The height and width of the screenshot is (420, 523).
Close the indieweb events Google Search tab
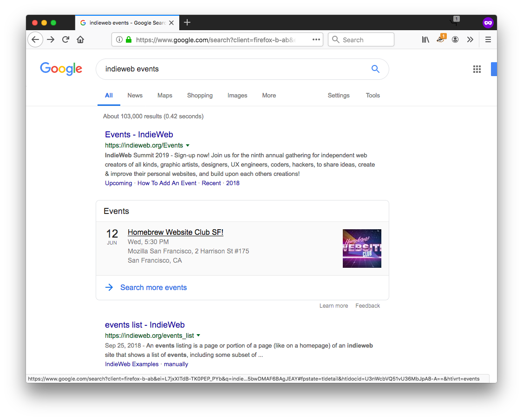coord(171,23)
